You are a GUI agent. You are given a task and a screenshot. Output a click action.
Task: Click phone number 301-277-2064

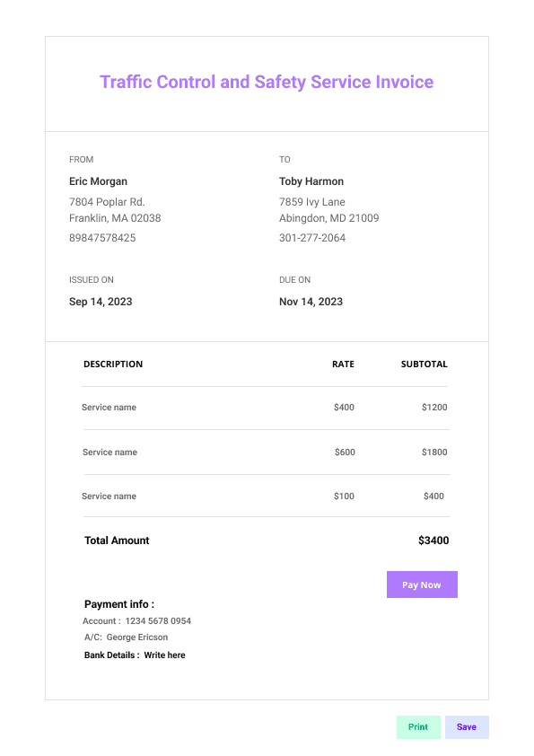(312, 238)
